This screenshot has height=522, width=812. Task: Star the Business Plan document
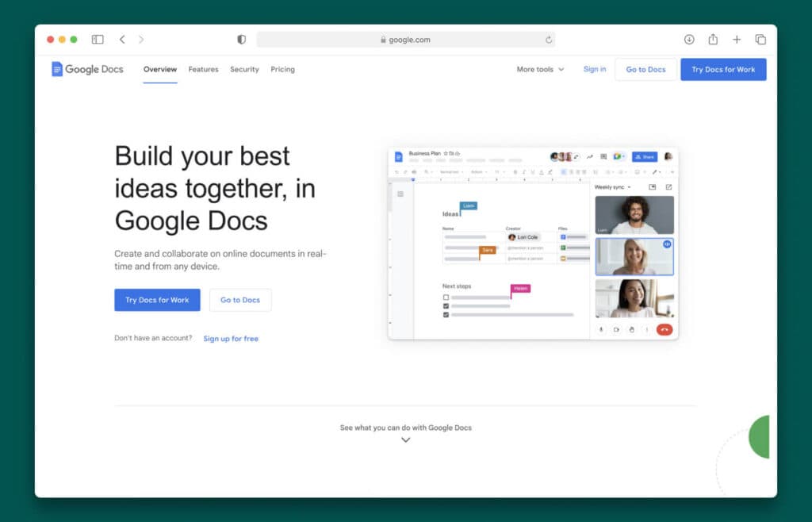tap(444, 152)
